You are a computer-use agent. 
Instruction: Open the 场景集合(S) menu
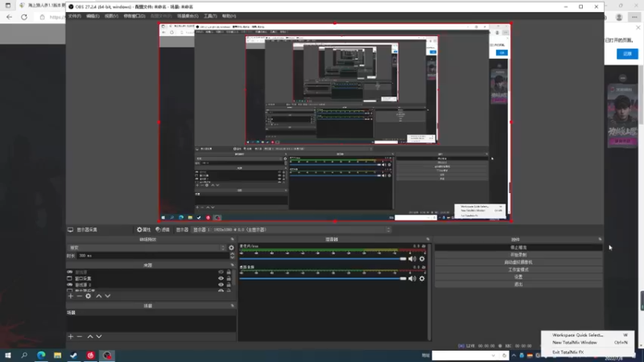pyautogui.click(x=188, y=16)
